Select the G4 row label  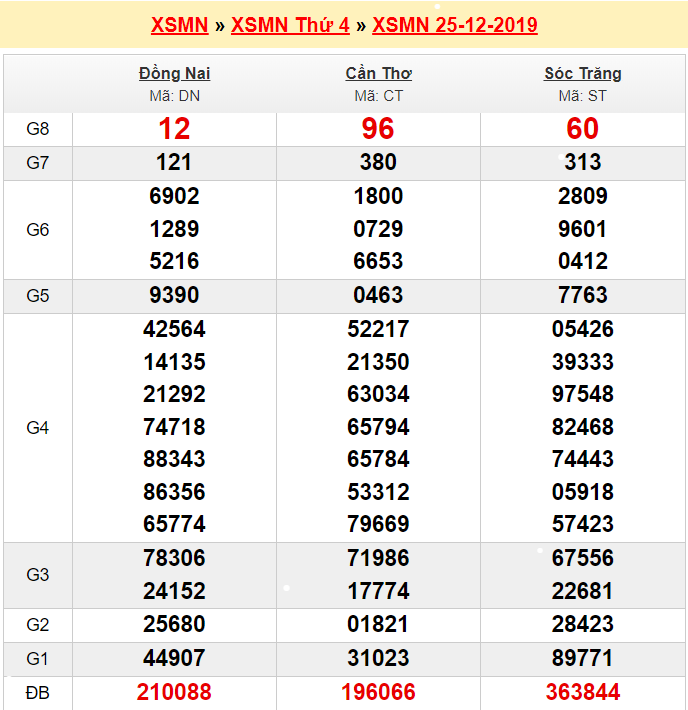(x=38, y=428)
